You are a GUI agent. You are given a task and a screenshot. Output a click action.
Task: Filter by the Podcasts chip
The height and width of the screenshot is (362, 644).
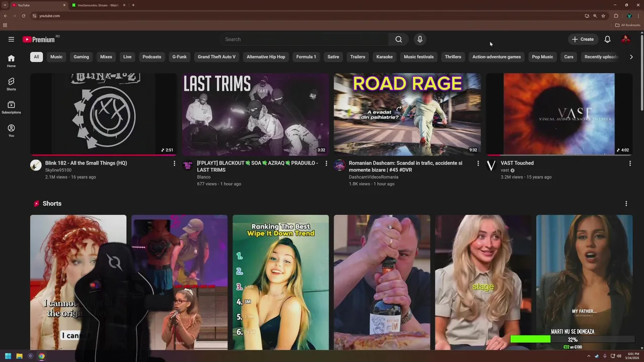[152, 57]
